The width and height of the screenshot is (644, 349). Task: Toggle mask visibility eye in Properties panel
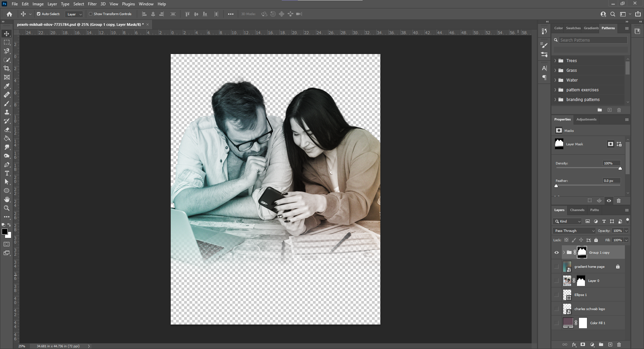[609, 201]
